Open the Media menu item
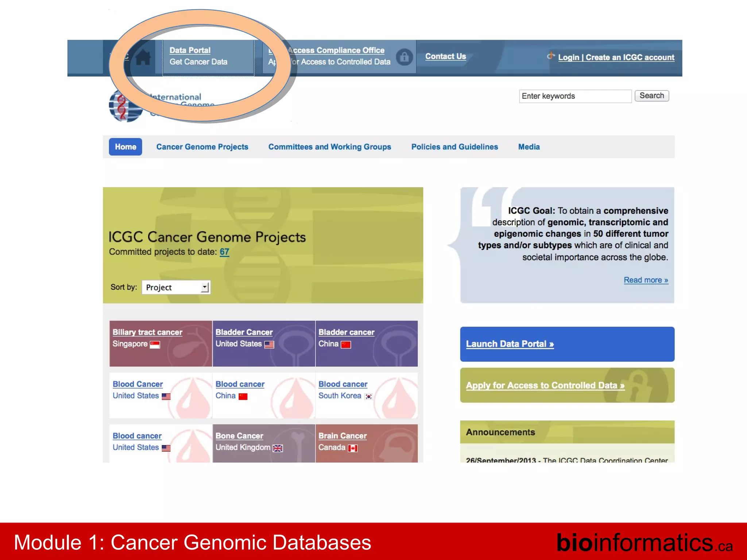747x560 pixels. [529, 147]
